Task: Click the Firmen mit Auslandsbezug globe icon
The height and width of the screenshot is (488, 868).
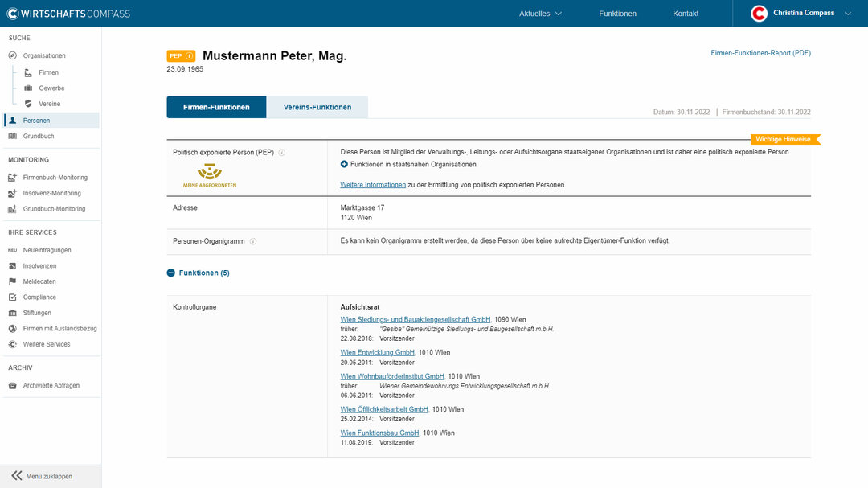Action: pos(13,329)
